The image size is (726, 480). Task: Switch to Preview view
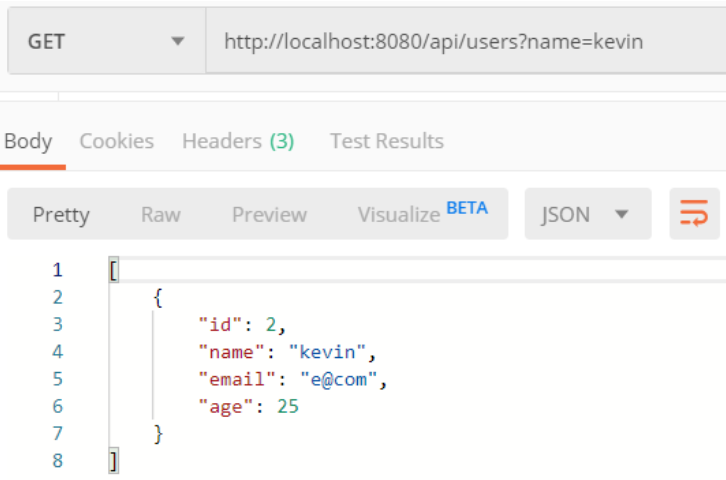(269, 215)
